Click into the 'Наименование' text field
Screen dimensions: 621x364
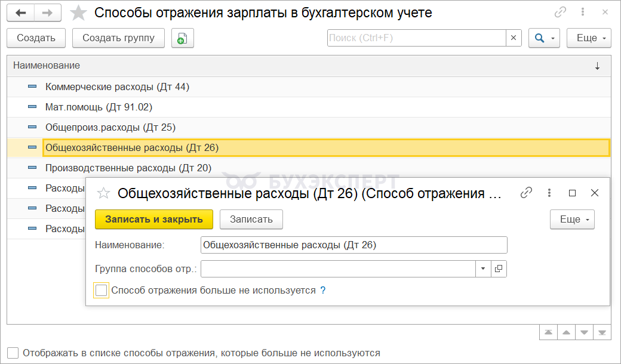point(353,245)
